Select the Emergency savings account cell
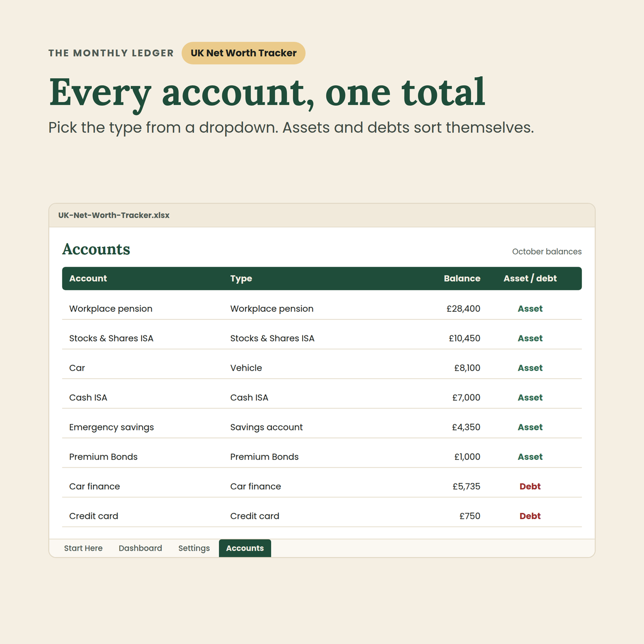Image resolution: width=644 pixels, height=644 pixels. [112, 427]
